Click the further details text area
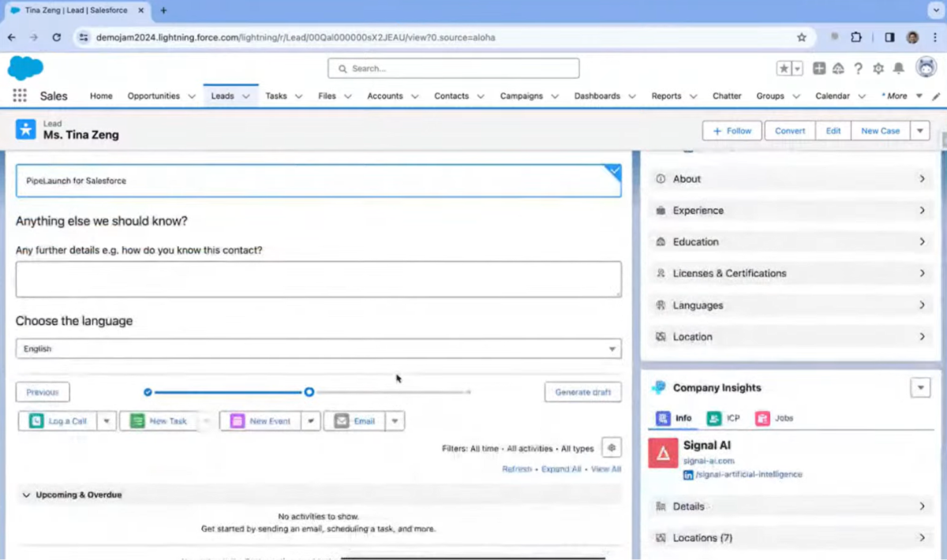 [x=319, y=279]
